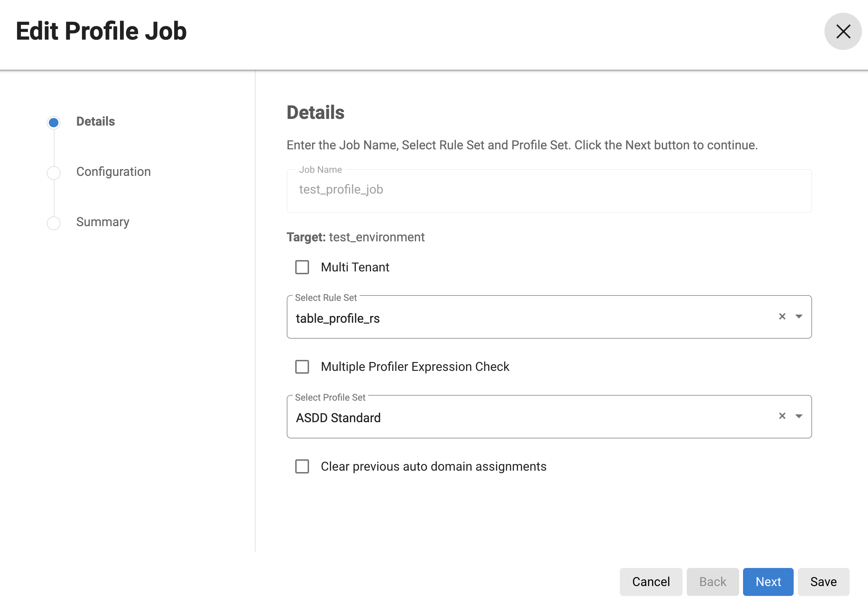Go to the Configuration step label

(113, 172)
